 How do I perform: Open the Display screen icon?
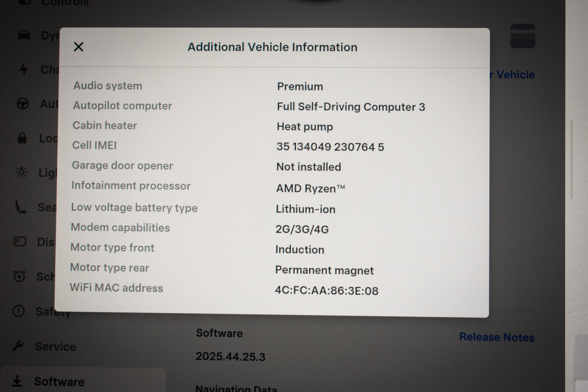click(20, 241)
